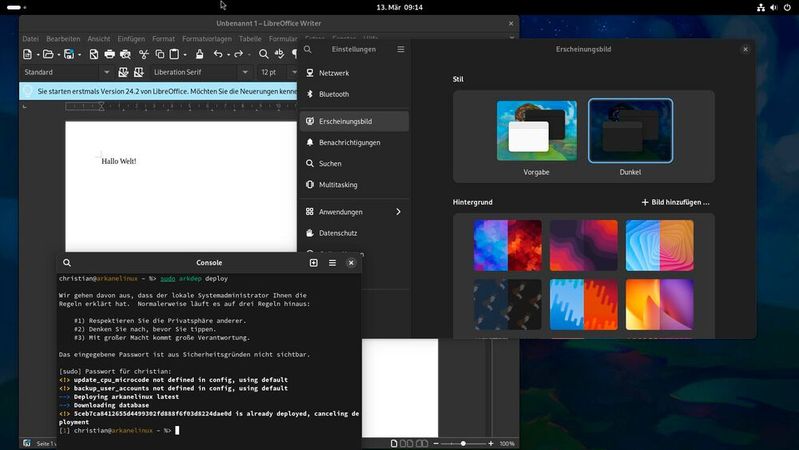The height and width of the screenshot is (450, 799).
Task: Export directly as PDF in Writer
Action: pyautogui.click(x=94, y=54)
